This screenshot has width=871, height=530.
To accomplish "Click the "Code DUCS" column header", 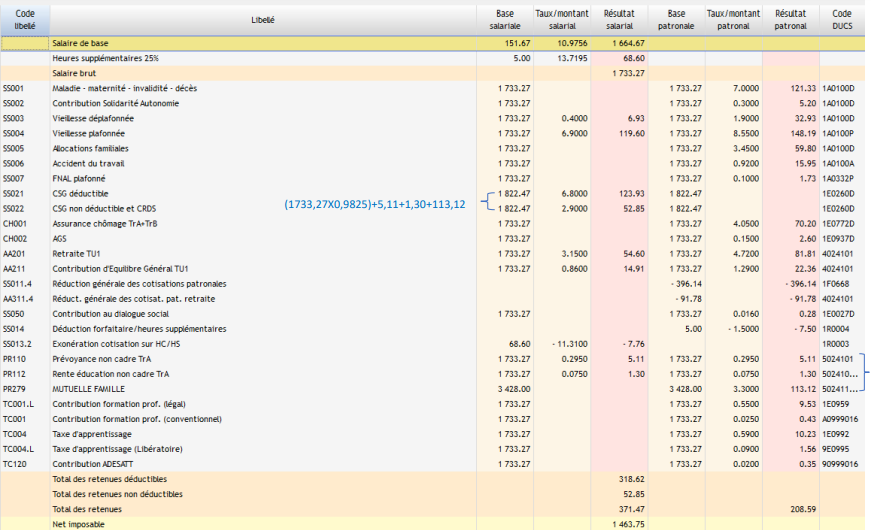I will [x=842, y=19].
